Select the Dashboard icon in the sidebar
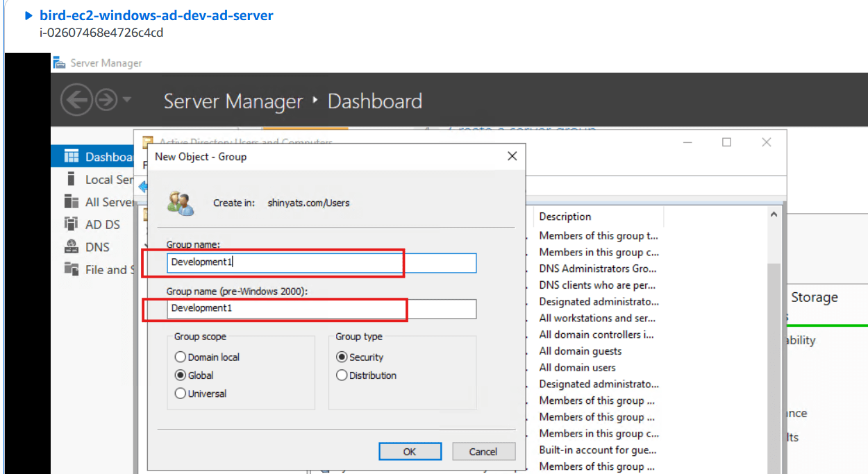This screenshot has width=868, height=474. tap(71, 156)
